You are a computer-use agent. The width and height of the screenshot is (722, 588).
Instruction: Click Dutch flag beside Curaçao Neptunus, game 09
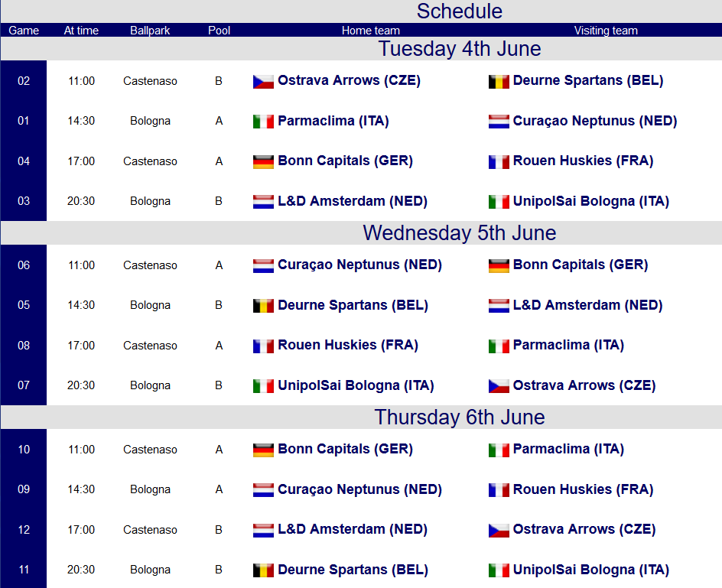(x=263, y=490)
